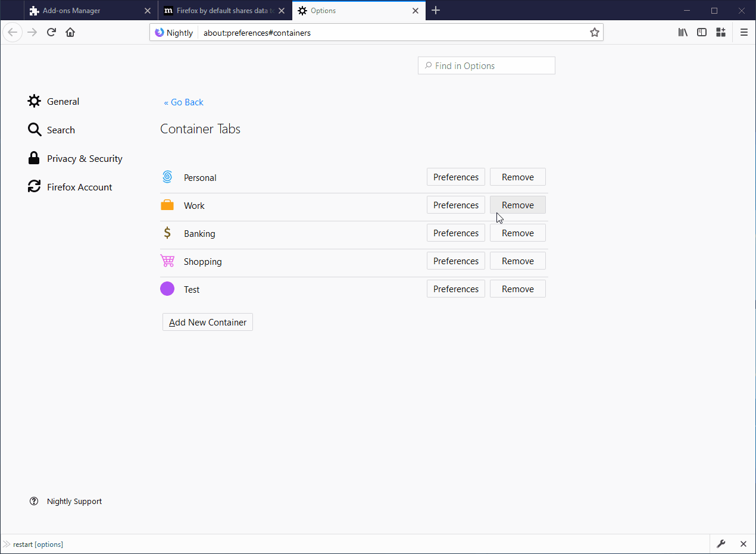Viewport: 756px width, 554px height.
Task: Click the developer toolbar chevrons prompt icon
Action: (7, 544)
